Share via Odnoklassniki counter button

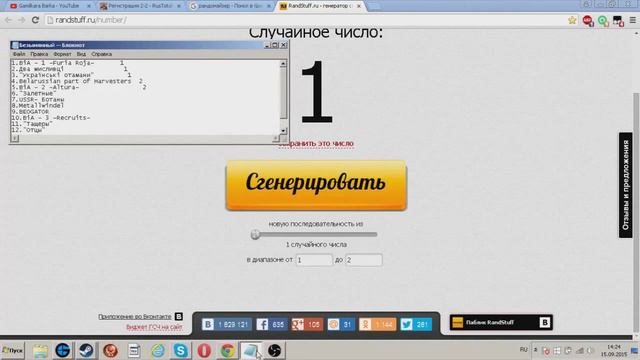click(377, 324)
